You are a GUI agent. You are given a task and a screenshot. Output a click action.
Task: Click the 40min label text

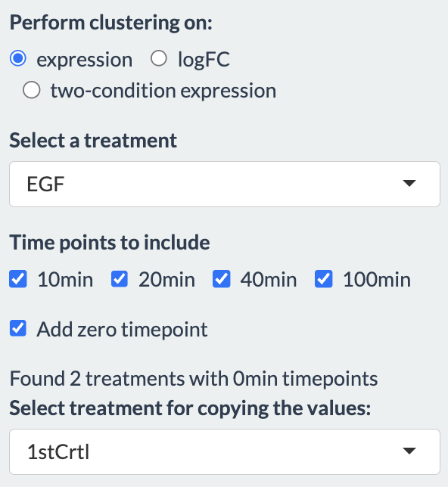pos(269,280)
